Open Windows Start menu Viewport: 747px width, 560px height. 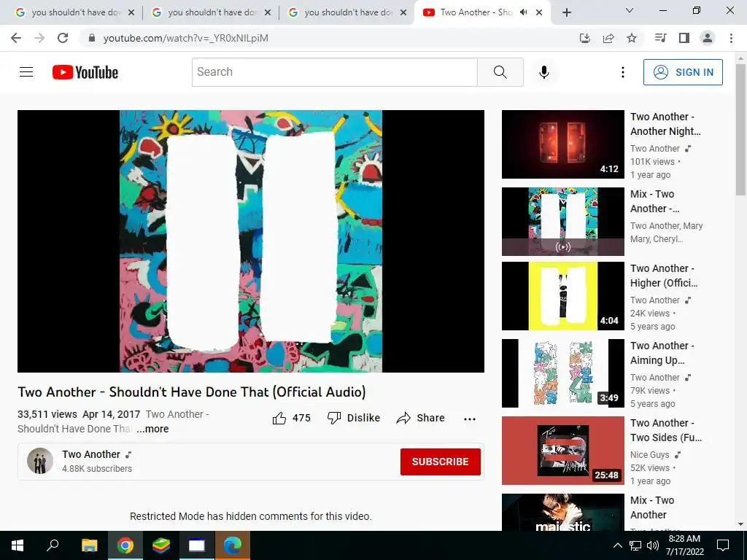pyautogui.click(x=18, y=545)
